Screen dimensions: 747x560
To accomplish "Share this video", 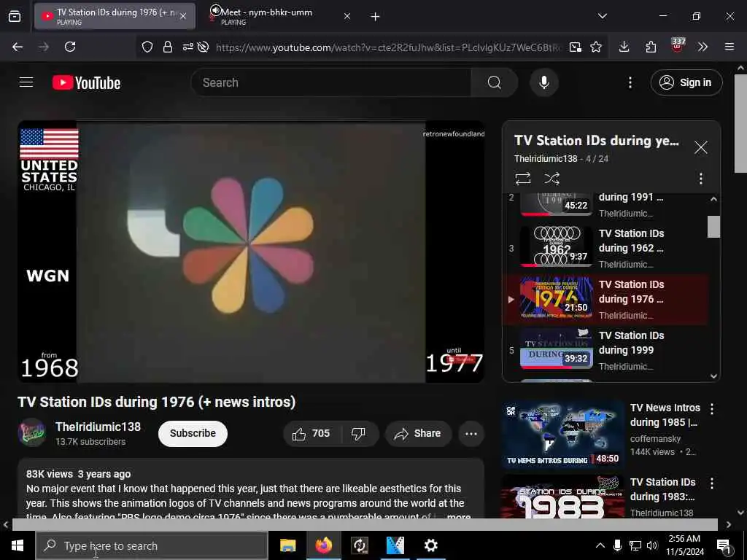I will tap(418, 433).
